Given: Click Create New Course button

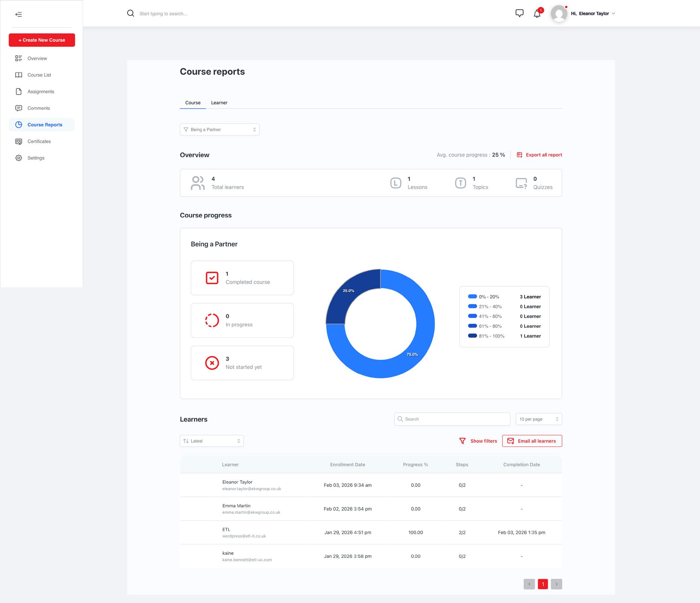Looking at the screenshot, I should pos(42,40).
